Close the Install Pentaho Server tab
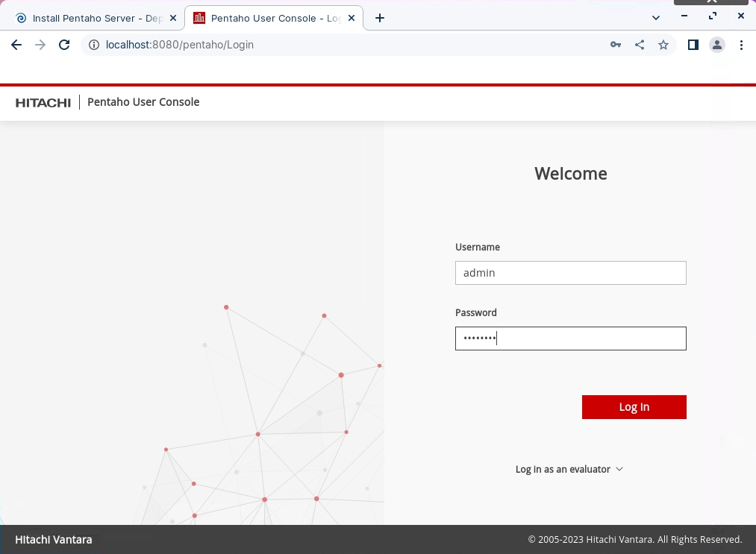This screenshot has width=756, height=554. click(173, 19)
